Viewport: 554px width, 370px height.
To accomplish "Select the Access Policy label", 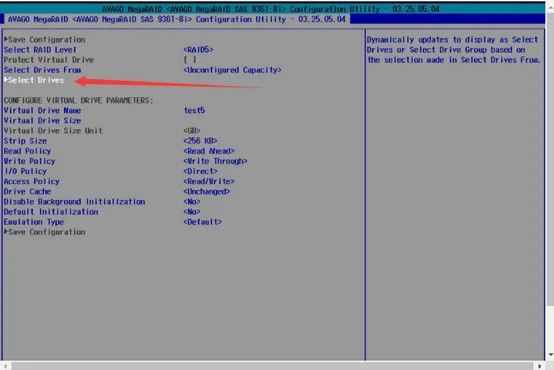I will click(x=31, y=182).
